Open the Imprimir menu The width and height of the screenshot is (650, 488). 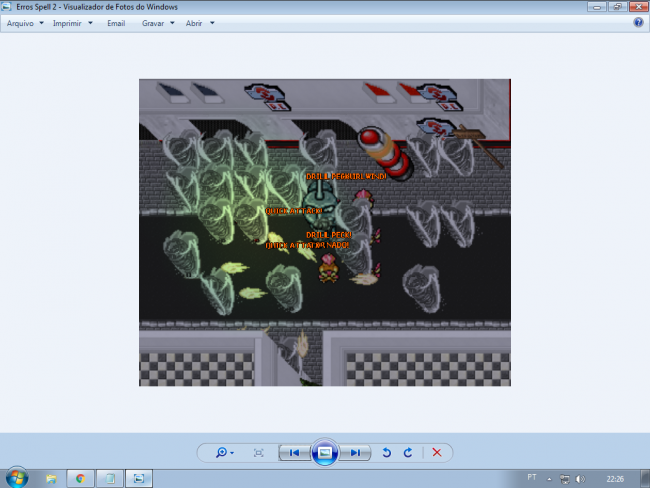67,23
